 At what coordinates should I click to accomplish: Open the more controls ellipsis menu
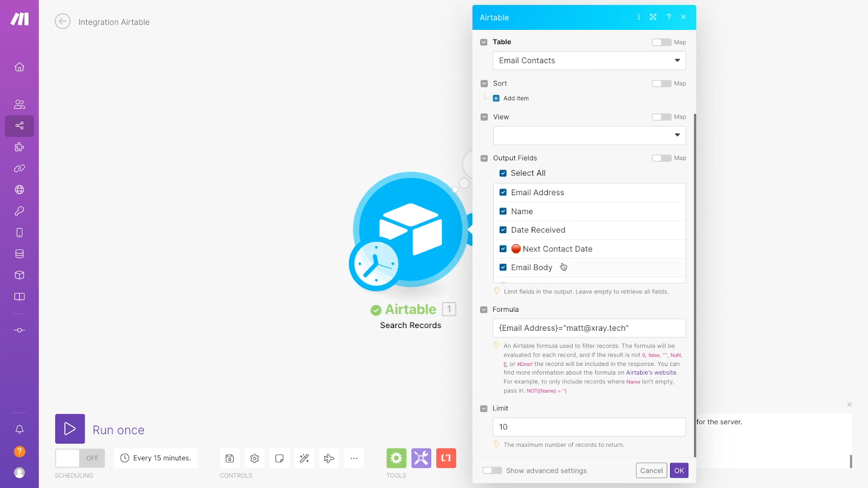[354, 459]
